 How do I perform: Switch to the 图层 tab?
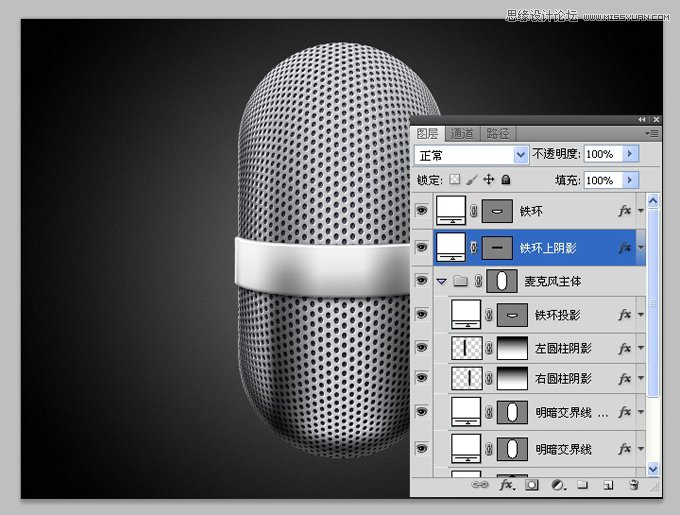(x=427, y=134)
